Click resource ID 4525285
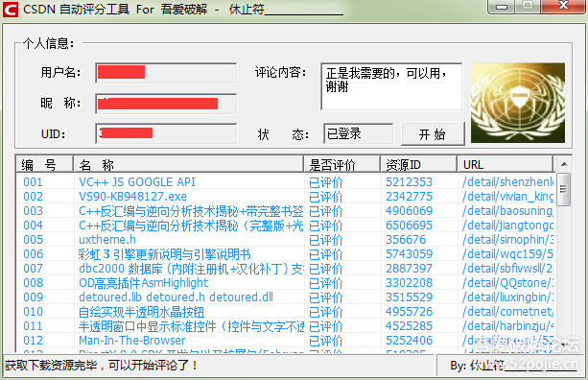This screenshot has width=588, height=380. tap(410, 326)
